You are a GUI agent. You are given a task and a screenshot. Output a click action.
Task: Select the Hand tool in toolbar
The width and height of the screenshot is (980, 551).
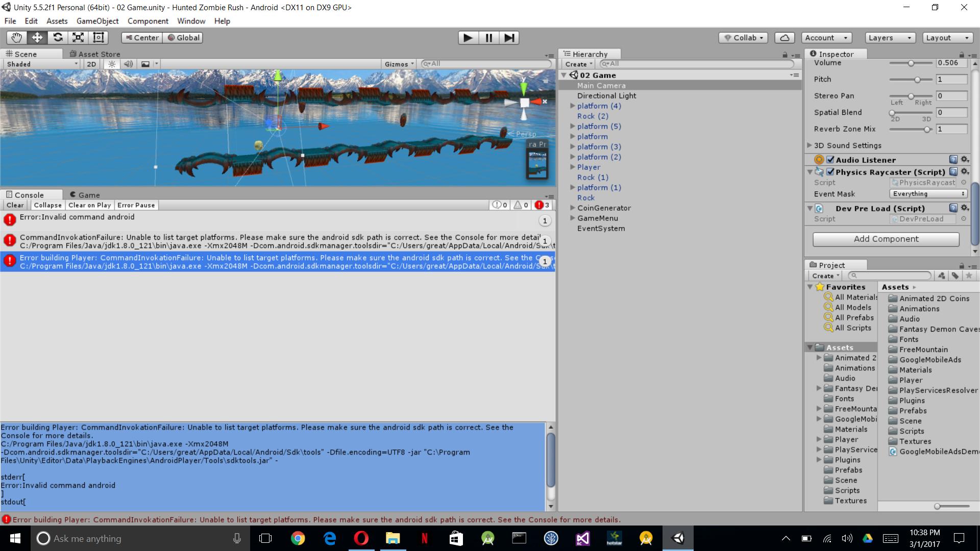point(17,38)
